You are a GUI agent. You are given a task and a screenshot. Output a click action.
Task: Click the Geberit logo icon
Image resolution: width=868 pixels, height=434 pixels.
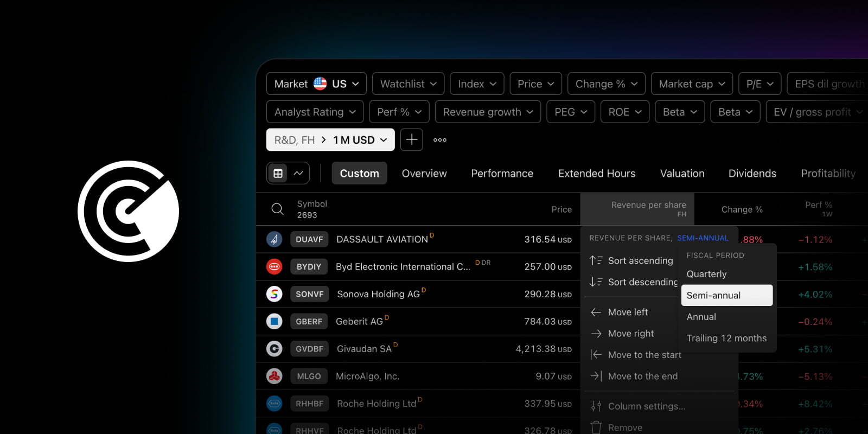[275, 322]
